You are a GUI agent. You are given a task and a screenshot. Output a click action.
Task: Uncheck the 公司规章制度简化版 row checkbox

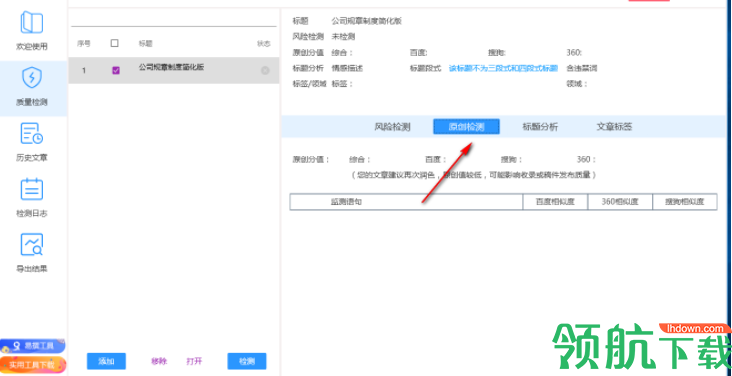pyautogui.click(x=116, y=71)
